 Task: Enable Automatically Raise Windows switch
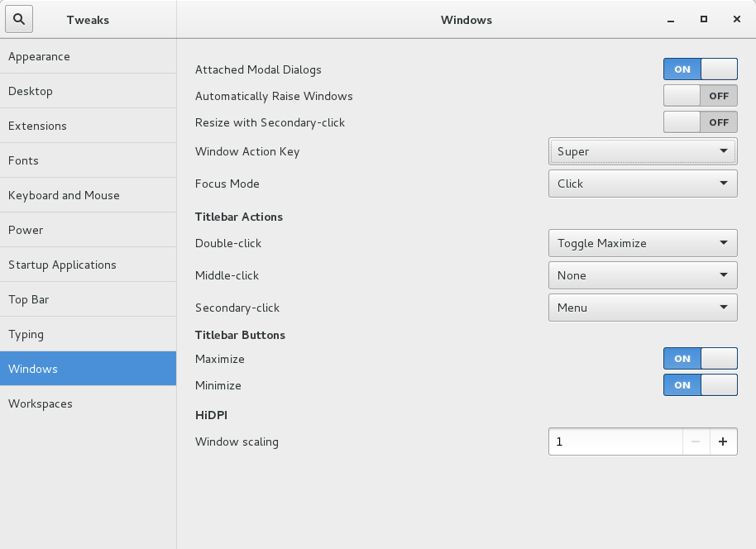pos(700,96)
